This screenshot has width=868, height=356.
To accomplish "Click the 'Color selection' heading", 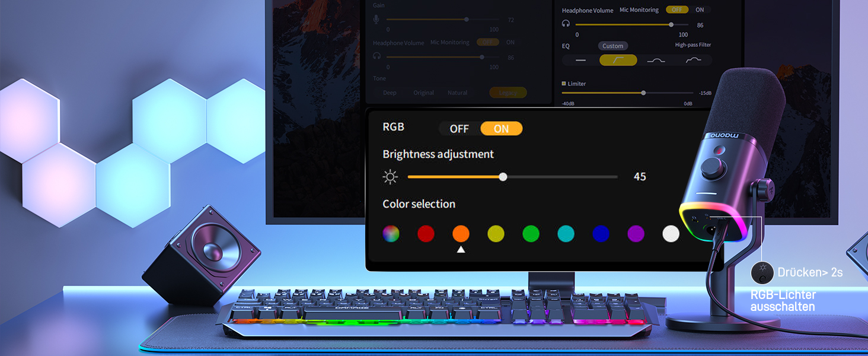I will pyautogui.click(x=419, y=204).
